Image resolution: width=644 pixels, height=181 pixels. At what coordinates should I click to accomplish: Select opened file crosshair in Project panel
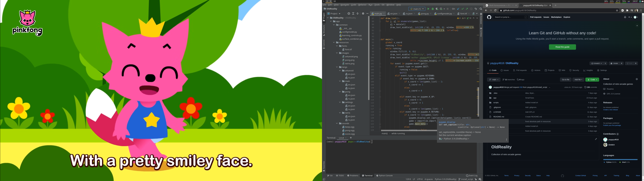point(349,13)
